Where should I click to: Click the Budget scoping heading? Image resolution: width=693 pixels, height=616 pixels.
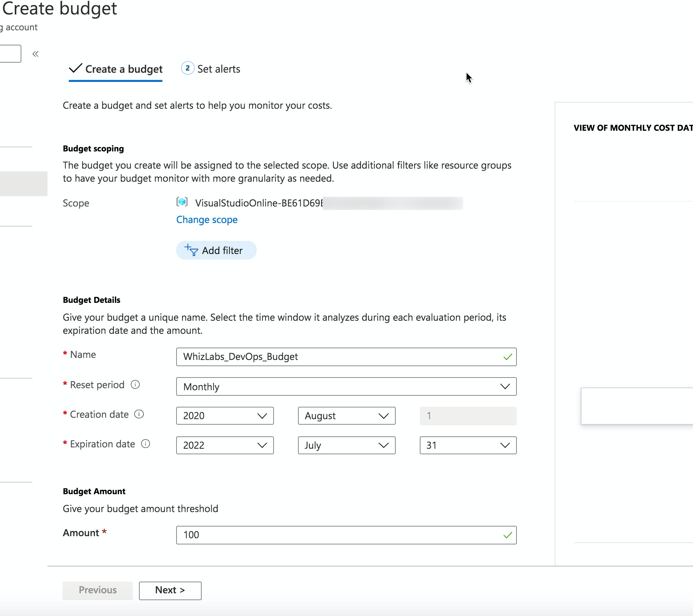[93, 149]
